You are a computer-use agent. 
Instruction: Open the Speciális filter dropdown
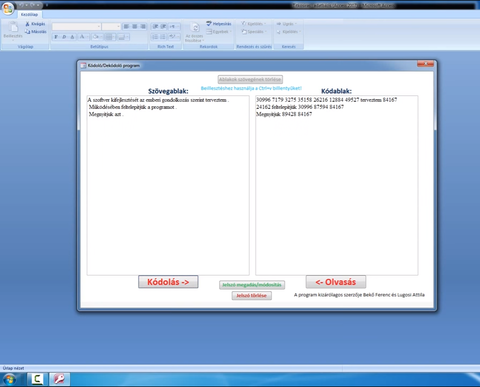pyautogui.click(x=254, y=32)
